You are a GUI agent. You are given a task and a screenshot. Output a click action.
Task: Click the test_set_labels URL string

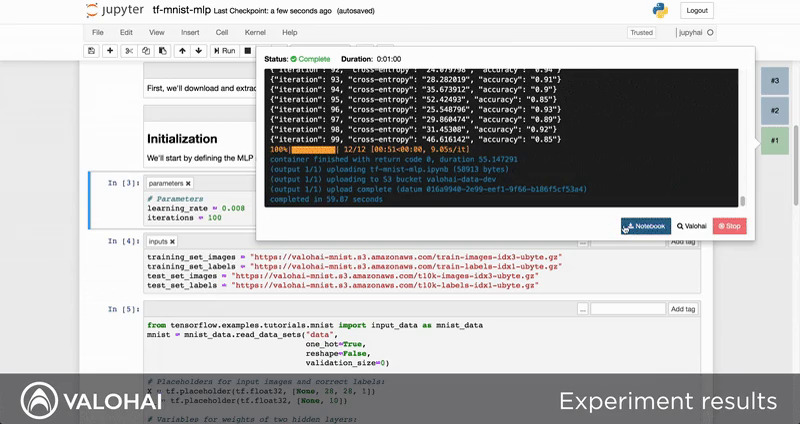click(x=385, y=285)
